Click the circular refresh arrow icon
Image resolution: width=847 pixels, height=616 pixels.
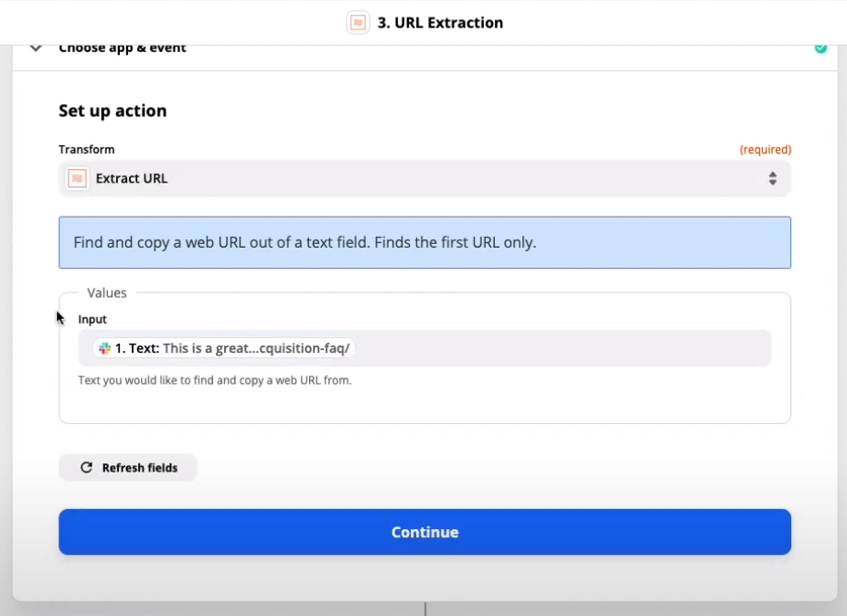point(86,468)
